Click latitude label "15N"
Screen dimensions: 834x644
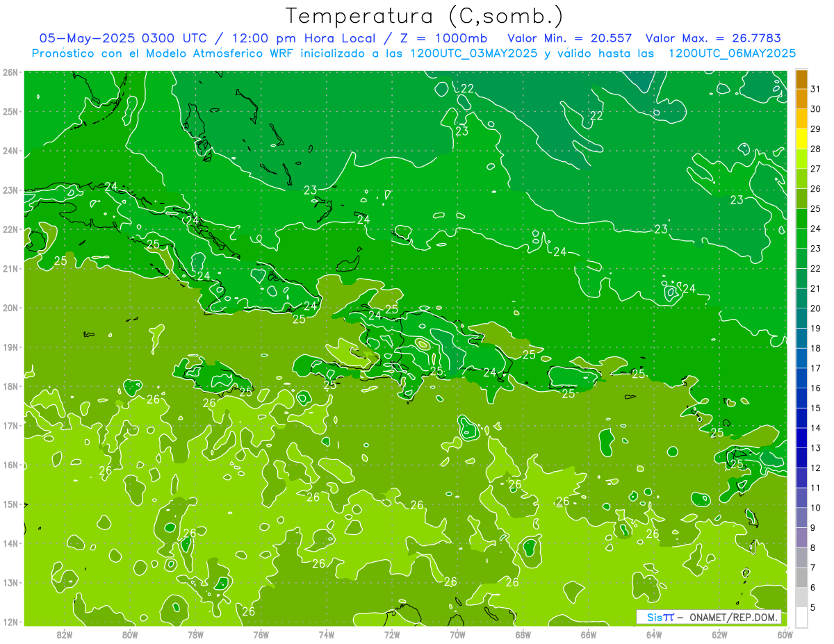click(x=10, y=504)
